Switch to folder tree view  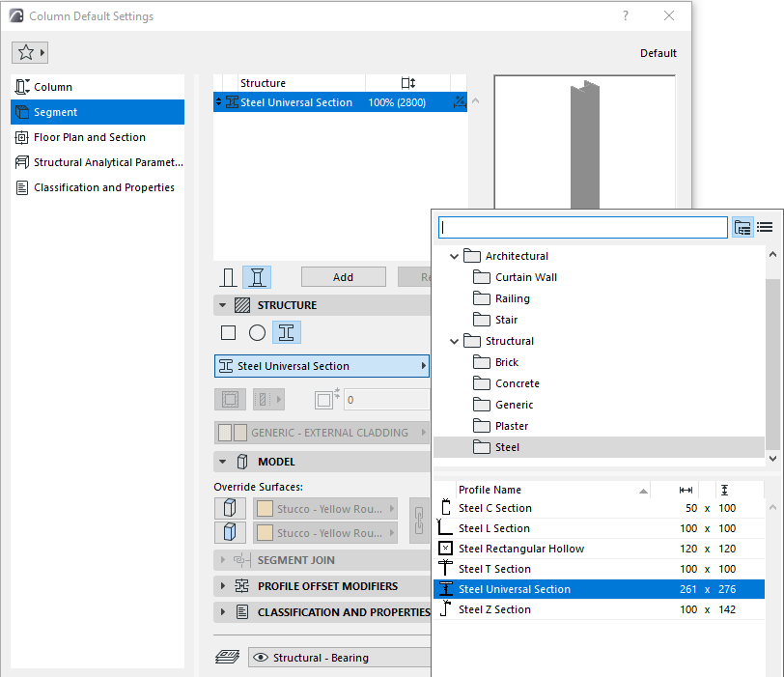click(742, 228)
